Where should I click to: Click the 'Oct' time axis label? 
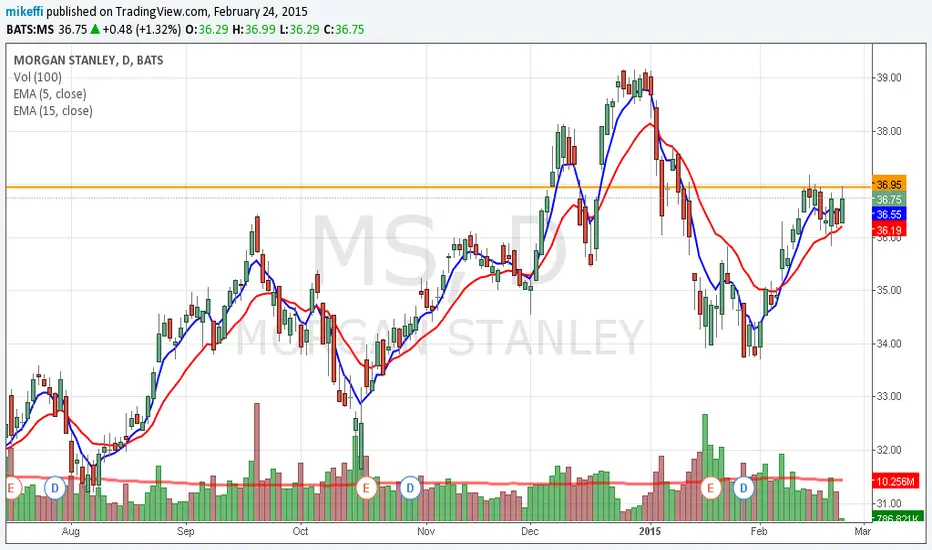point(300,531)
